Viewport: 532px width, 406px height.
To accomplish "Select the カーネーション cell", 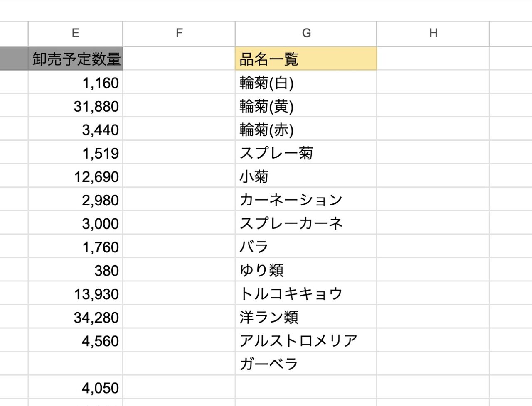I will 306,200.
